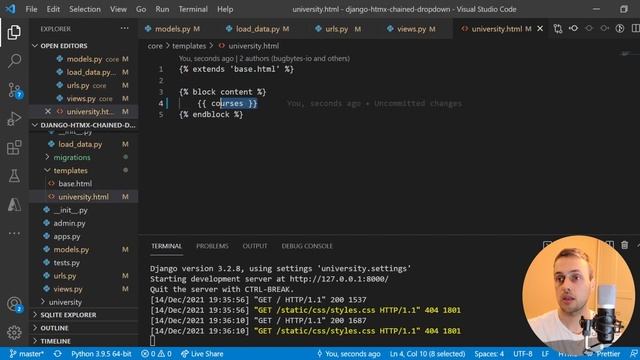Switch to models.py editor tab
Screen dimensions: 640x360
pyautogui.click(x=173, y=29)
